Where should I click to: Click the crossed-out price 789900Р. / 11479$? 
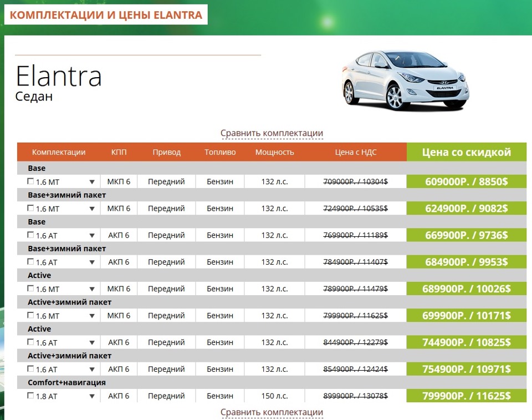pos(356,289)
